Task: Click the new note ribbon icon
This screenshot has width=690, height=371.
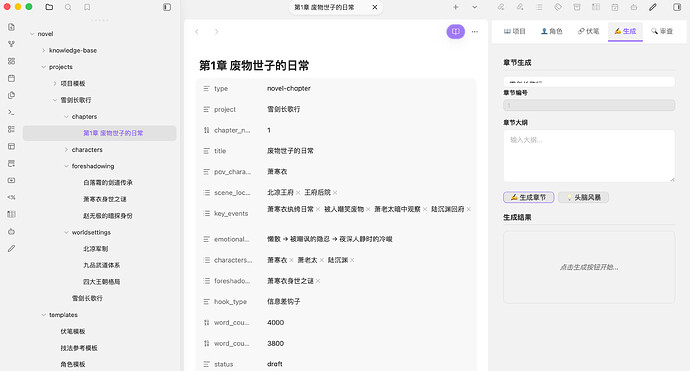Action: 11,27
